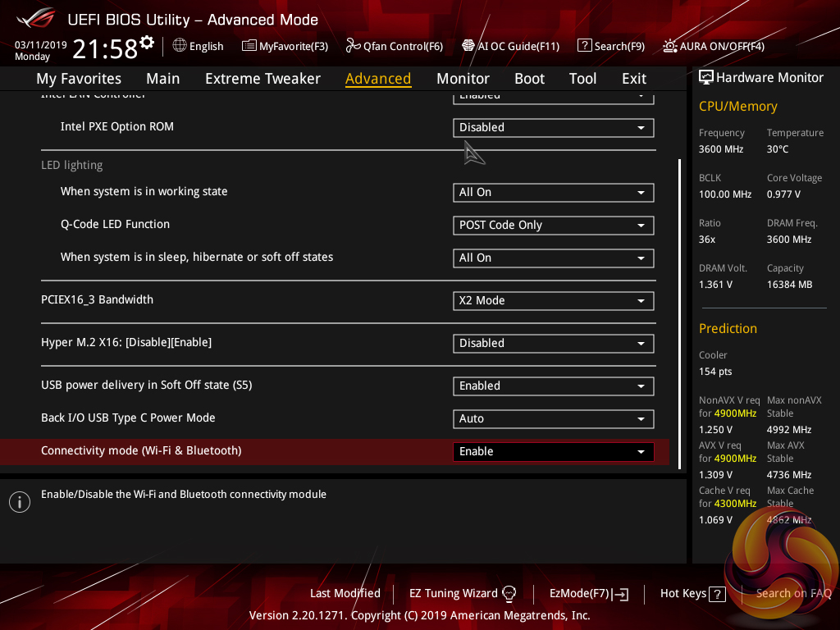The image size is (840, 630).
Task: Switch to Tool tab
Action: point(582,79)
